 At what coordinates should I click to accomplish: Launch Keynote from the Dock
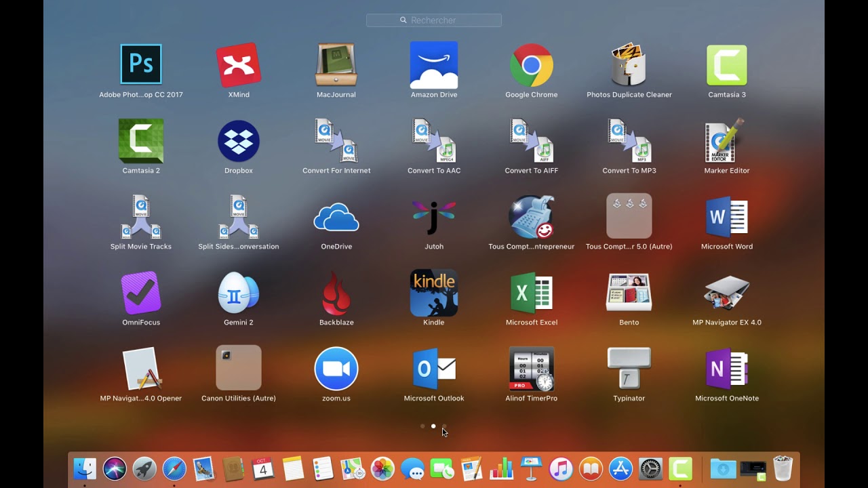[531, 468]
